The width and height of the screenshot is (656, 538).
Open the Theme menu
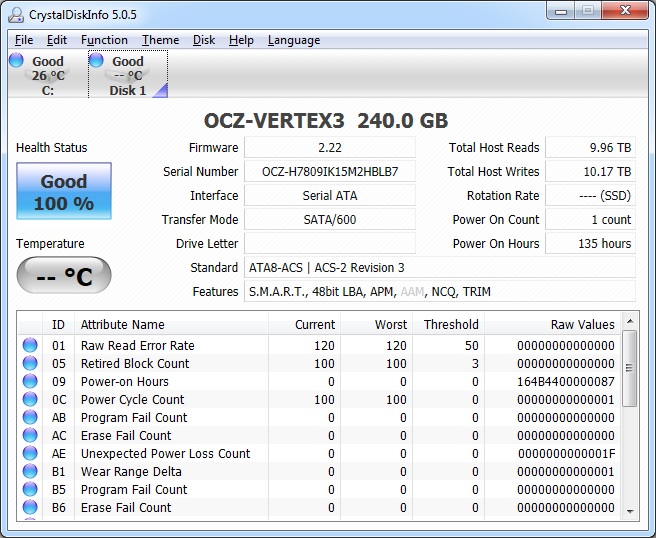pos(160,40)
